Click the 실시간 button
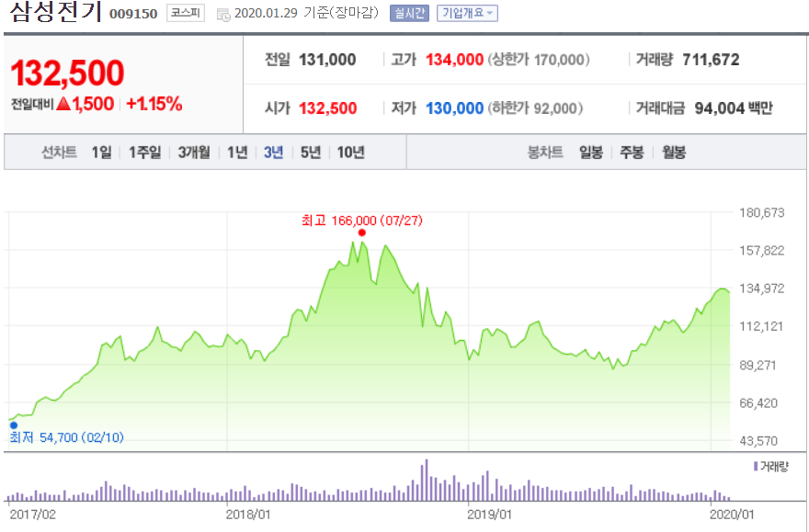Viewport: 809px width, 532px height. [409, 13]
